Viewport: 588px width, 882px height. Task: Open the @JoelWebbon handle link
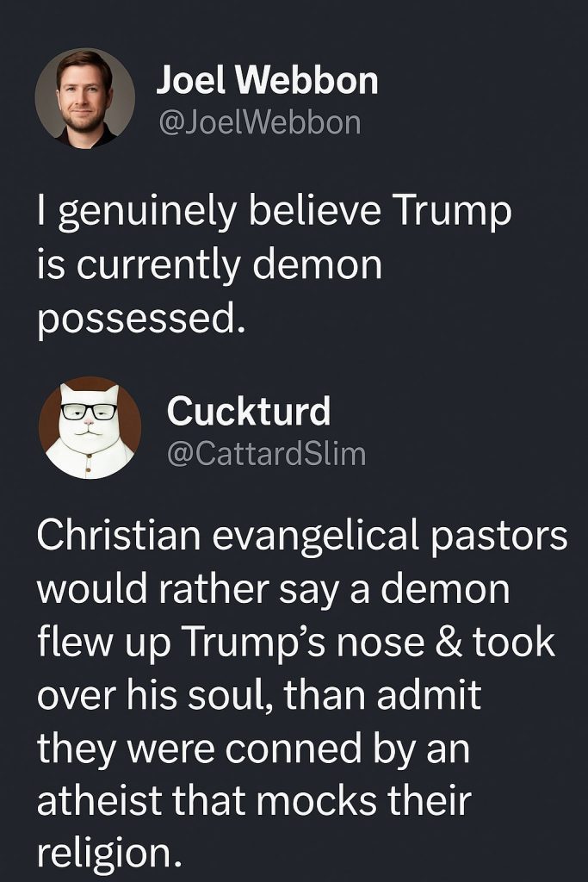click(258, 122)
